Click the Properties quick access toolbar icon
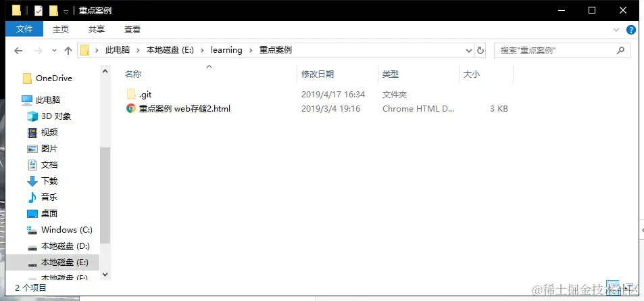 [39, 11]
